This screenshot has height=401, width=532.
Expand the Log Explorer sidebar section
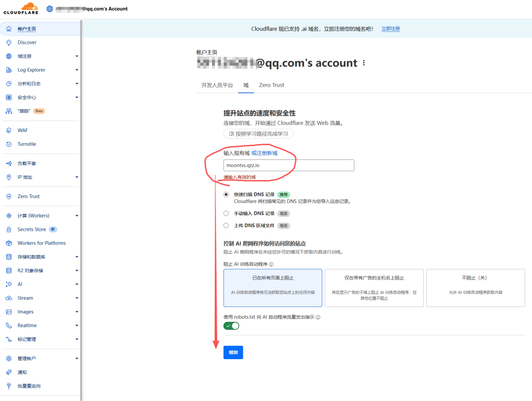tap(76, 70)
